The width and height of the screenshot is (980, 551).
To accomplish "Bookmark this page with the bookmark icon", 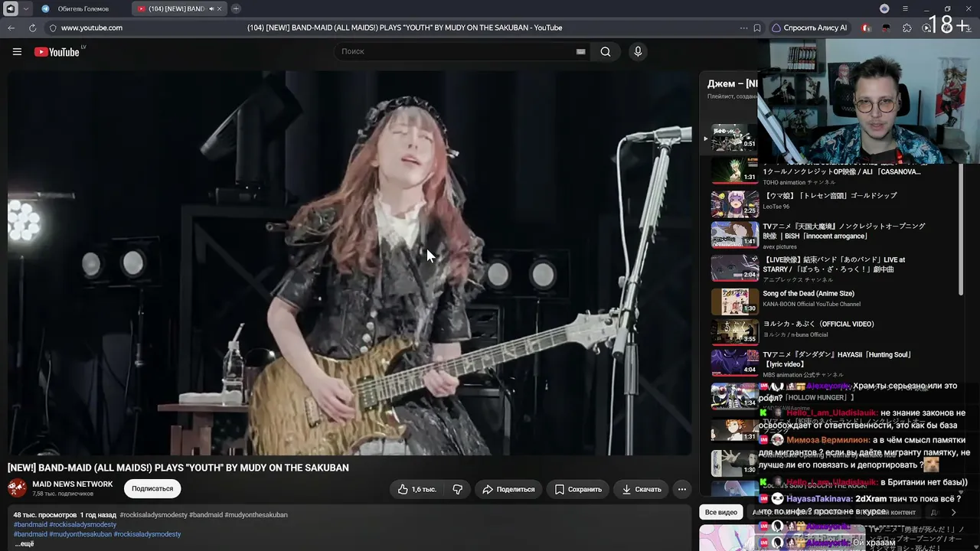I will tap(757, 28).
